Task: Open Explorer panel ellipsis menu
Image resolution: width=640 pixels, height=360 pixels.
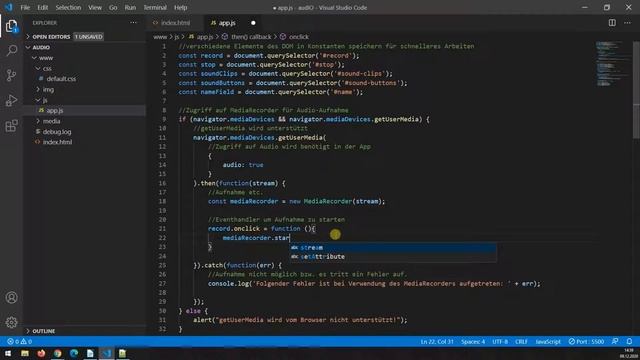Action: 133,23
